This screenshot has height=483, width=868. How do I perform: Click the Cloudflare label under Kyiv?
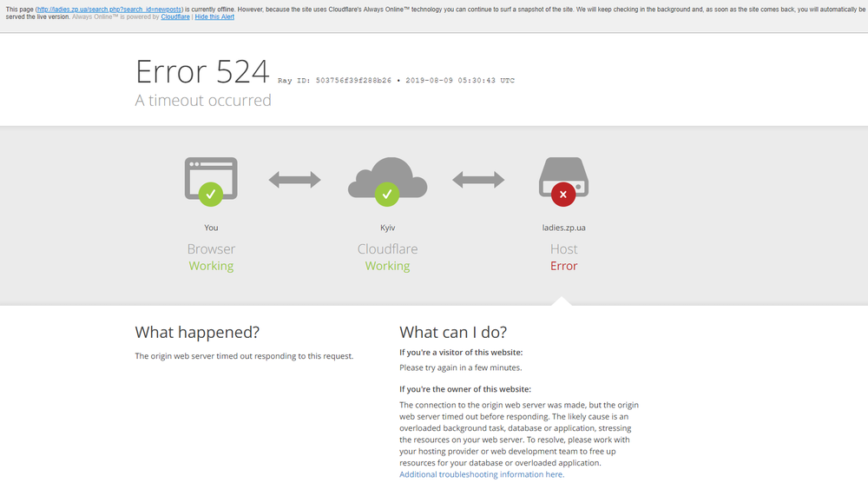387,248
